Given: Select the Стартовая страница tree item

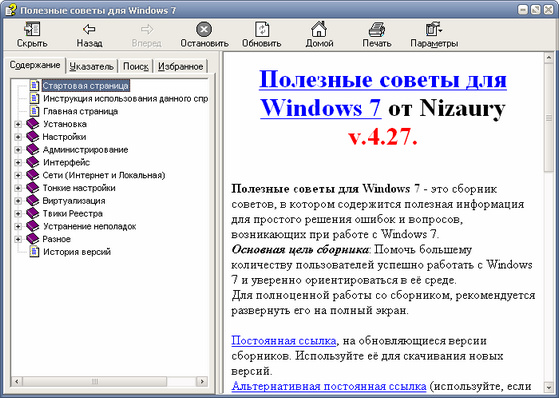Looking at the screenshot, I should click(x=86, y=86).
